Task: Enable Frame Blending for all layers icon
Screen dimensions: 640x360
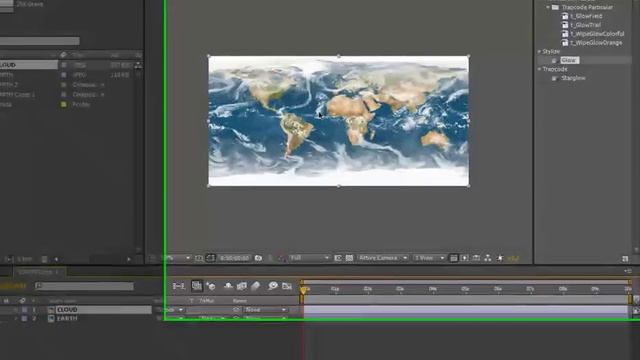Action: click(242, 286)
